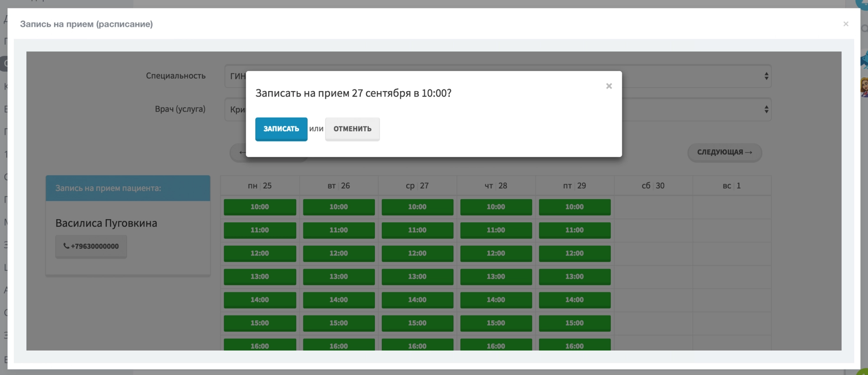
Task: Select Monday 25 slot at 10:00
Action: (260, 207)
